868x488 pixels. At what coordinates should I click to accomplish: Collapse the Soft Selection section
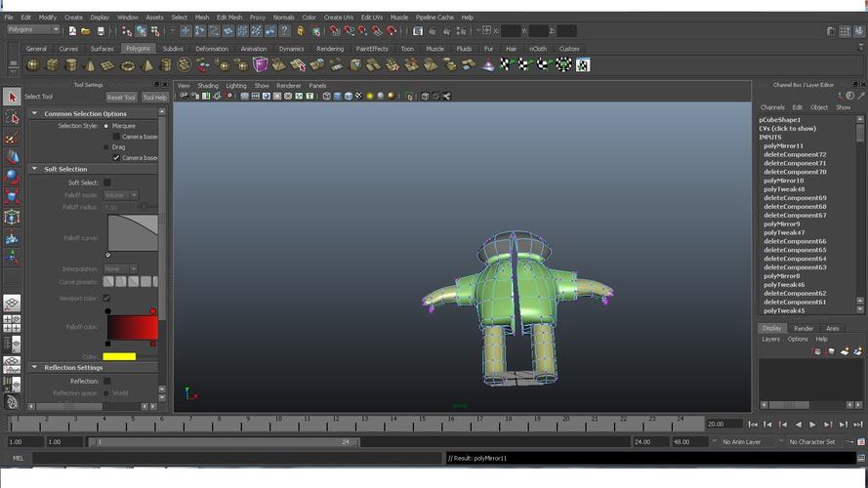[34, 170]
